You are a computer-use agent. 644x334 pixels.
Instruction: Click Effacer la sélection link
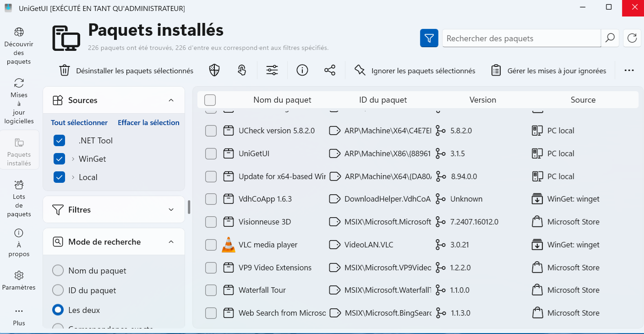[148, 122]
